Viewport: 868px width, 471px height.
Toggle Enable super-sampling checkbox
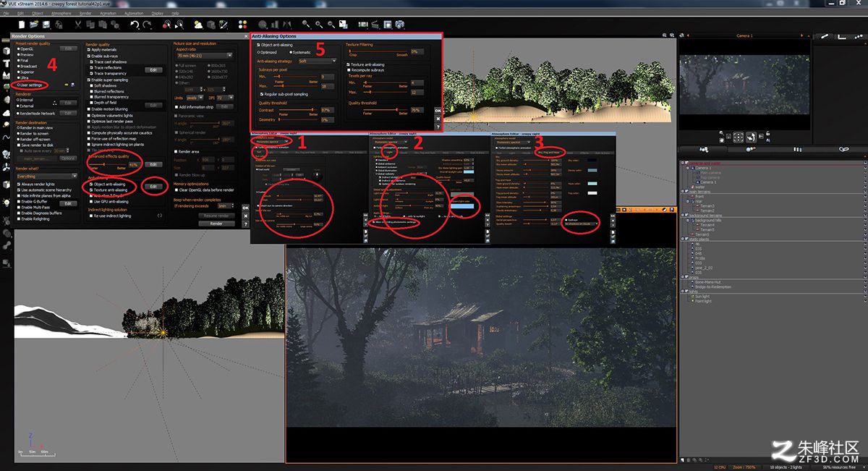tap(107, 80)
